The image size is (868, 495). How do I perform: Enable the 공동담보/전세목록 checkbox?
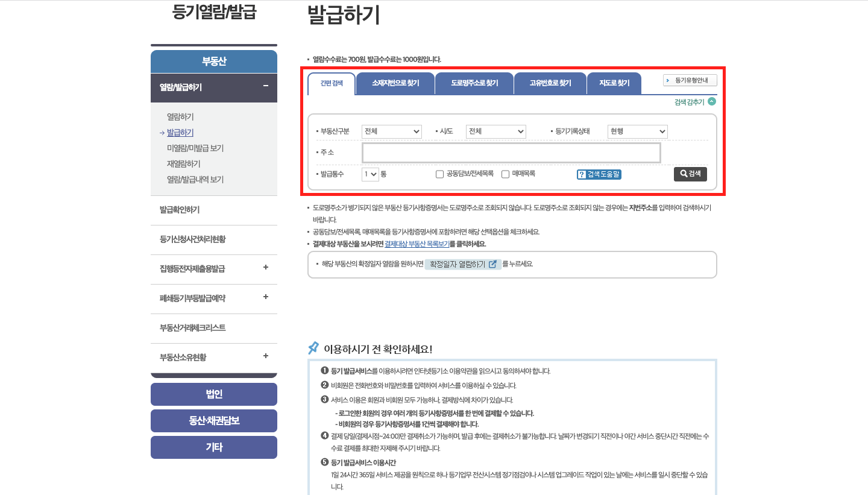coord(439,174)
